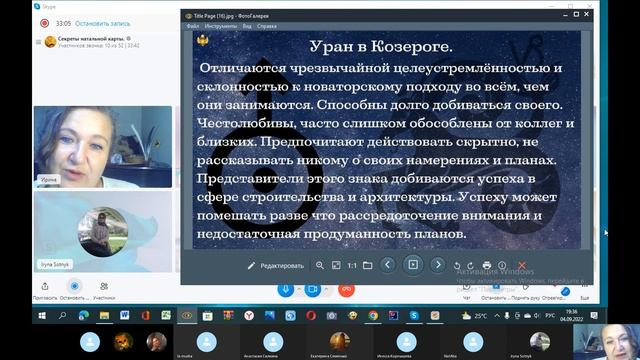Toggle video camera in Skype call

tap(313, 289)
